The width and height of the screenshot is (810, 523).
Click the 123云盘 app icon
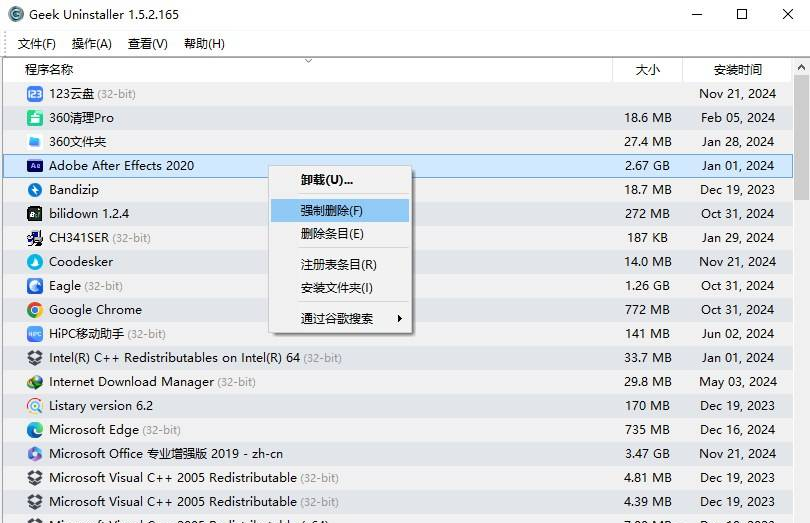click(x=35, y=94)
